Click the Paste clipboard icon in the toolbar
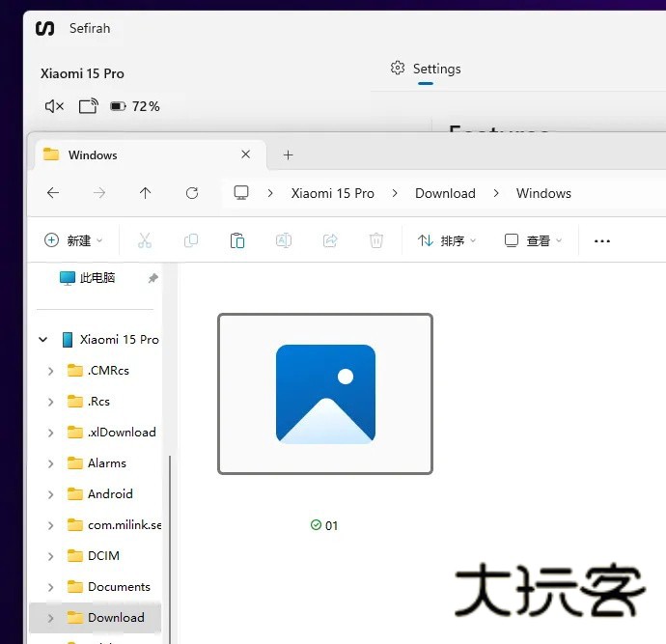 tap(237, 240)
